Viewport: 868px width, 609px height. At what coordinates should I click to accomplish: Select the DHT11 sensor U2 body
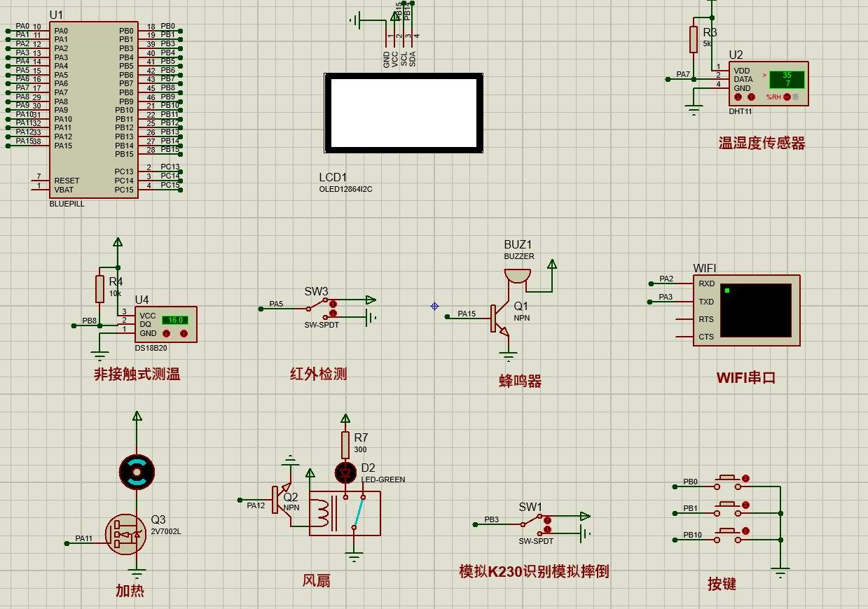(769, 84)
